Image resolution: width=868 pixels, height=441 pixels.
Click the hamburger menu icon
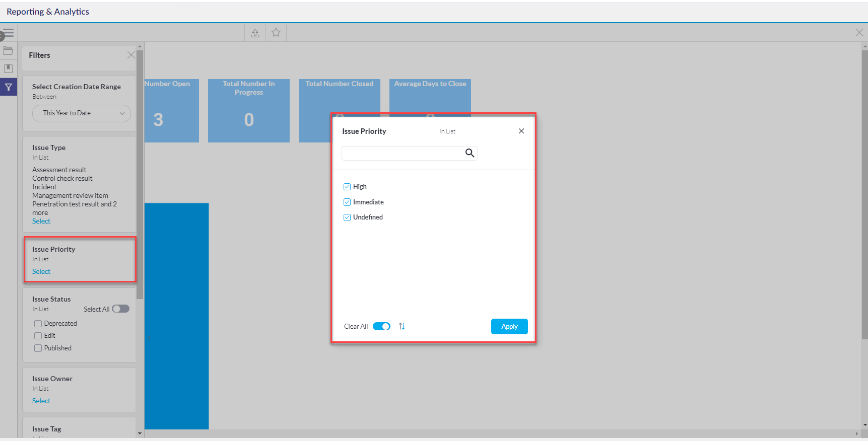pos(8,33)
